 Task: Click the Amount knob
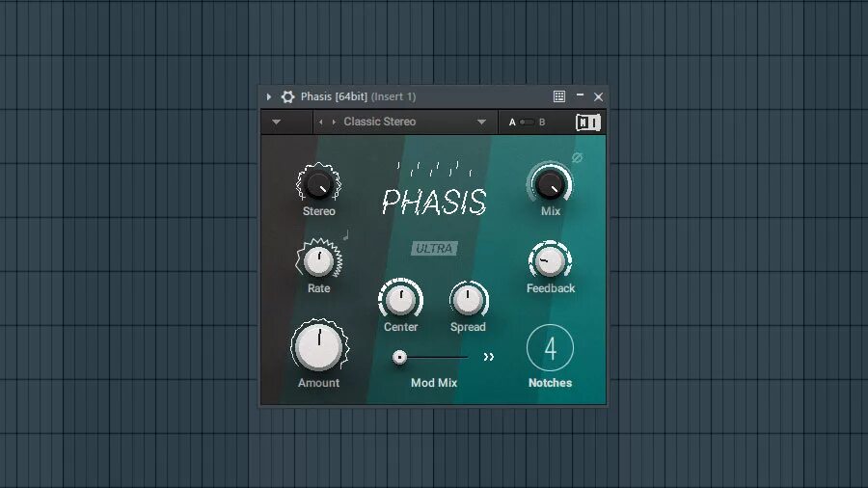click(319, 346)
